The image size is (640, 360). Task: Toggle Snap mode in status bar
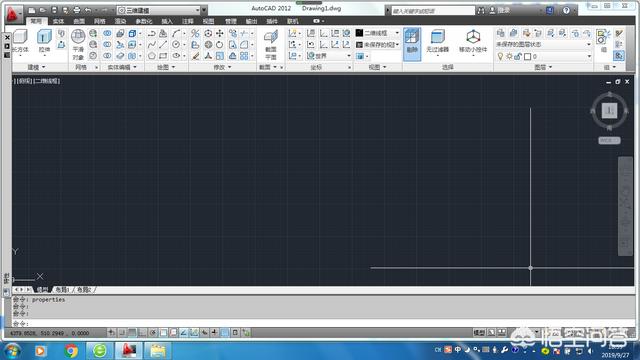coord(122,333)
